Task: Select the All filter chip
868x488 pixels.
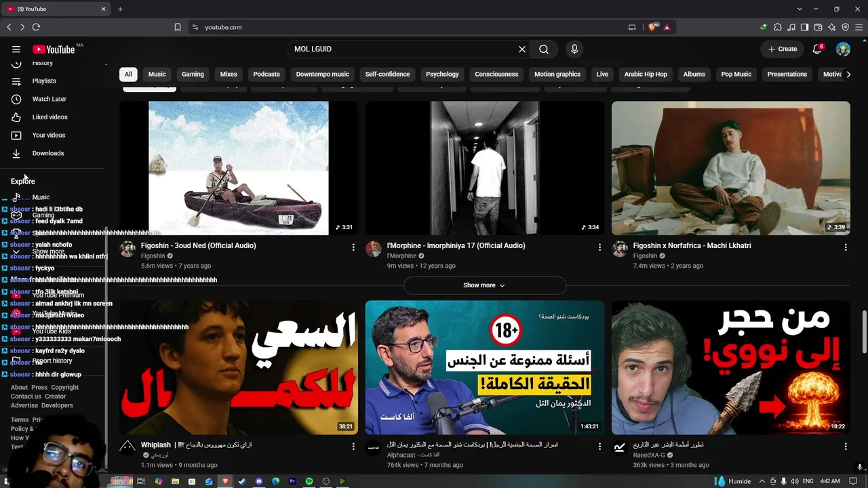Action: tap(128, 75)
